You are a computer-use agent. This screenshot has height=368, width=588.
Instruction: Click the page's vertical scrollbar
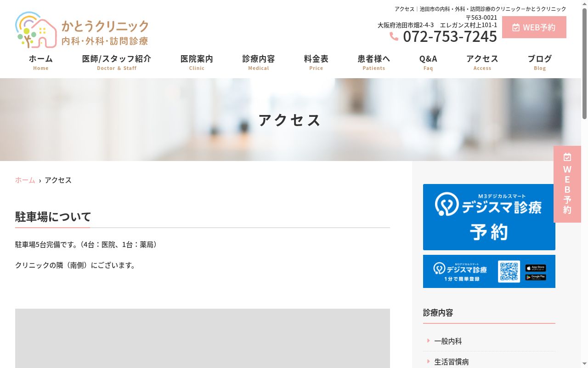pyautogui.click(x=584, y=184)
